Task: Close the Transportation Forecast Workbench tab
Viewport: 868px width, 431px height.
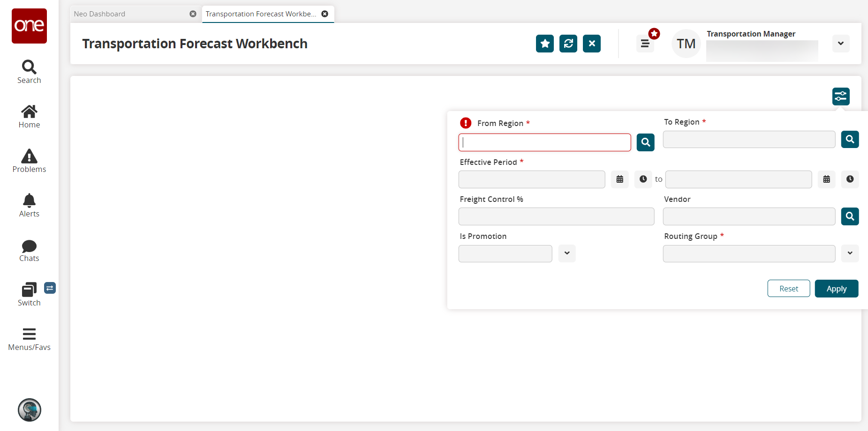Action: point(325,14)
